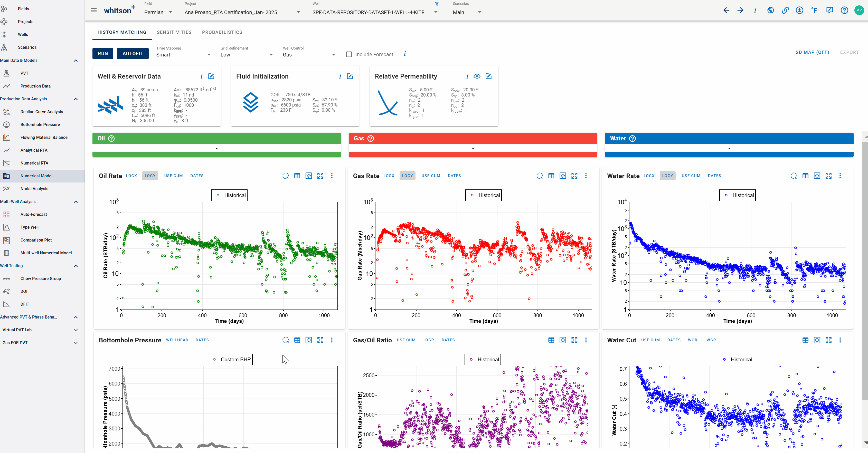868x453 pixels.
Task: Open Decline Curve Analysis in sidebar
Action: tap(42, 111)
